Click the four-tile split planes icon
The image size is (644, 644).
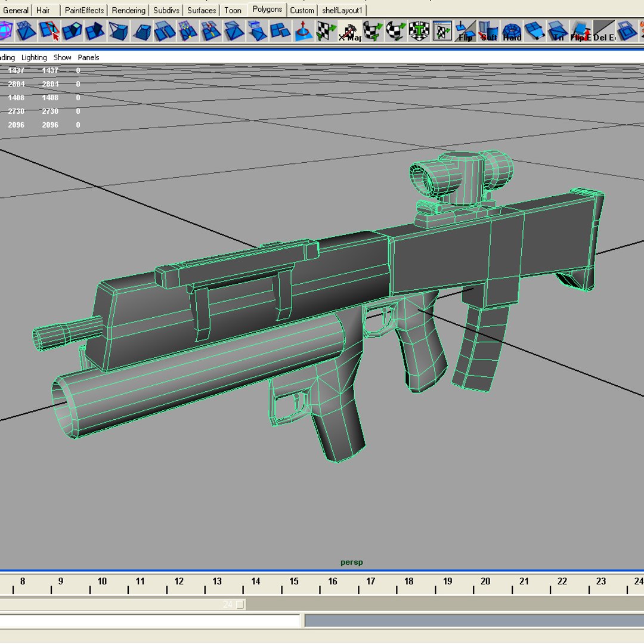click(x=280, y=31)
